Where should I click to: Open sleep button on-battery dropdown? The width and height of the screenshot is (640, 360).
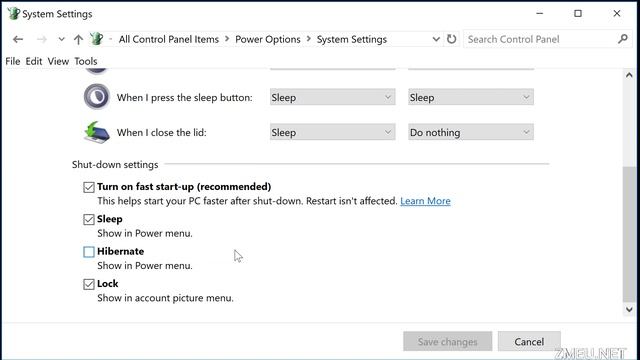coord(332,97)
